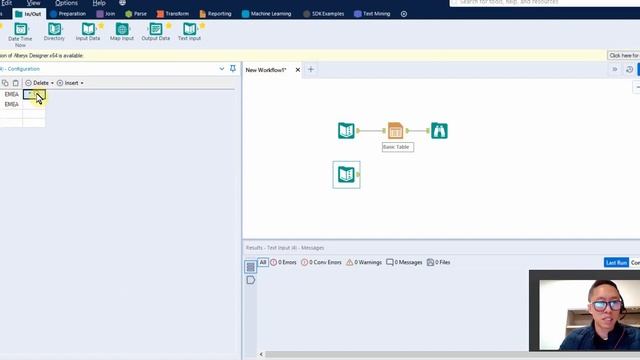Pin the Configuration panel
The height and width of the screenshot is (360, 640).
[x=233, y=69]
